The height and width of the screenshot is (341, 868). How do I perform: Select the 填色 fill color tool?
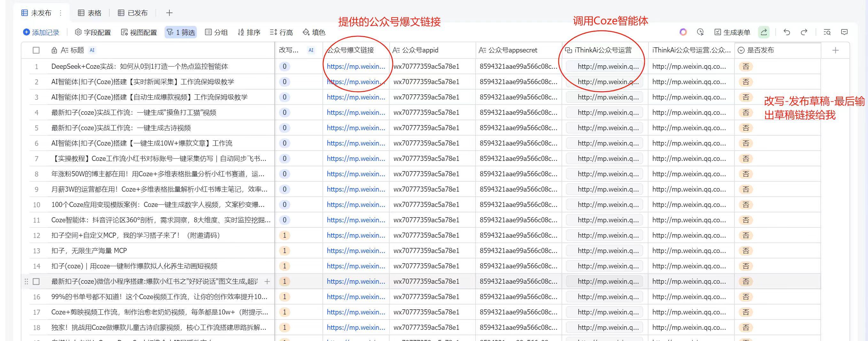pyautogui.click(x=315, y=32)
